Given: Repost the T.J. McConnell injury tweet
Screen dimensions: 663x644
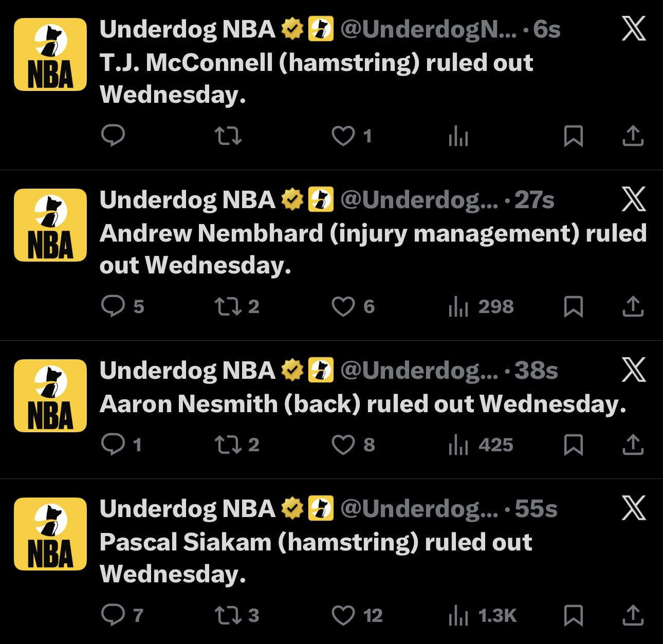Looking at the screenshot, I should 228,136.
